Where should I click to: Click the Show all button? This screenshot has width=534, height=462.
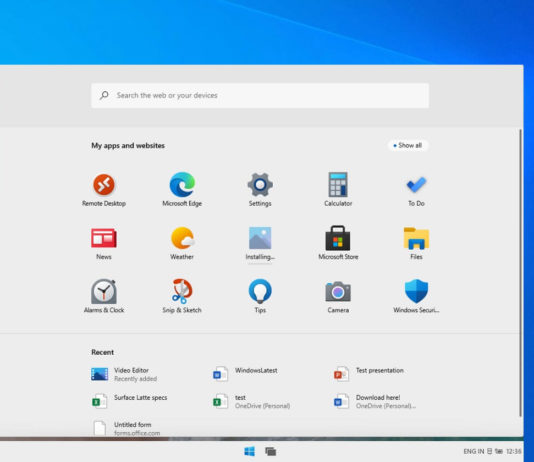(408, 145)
